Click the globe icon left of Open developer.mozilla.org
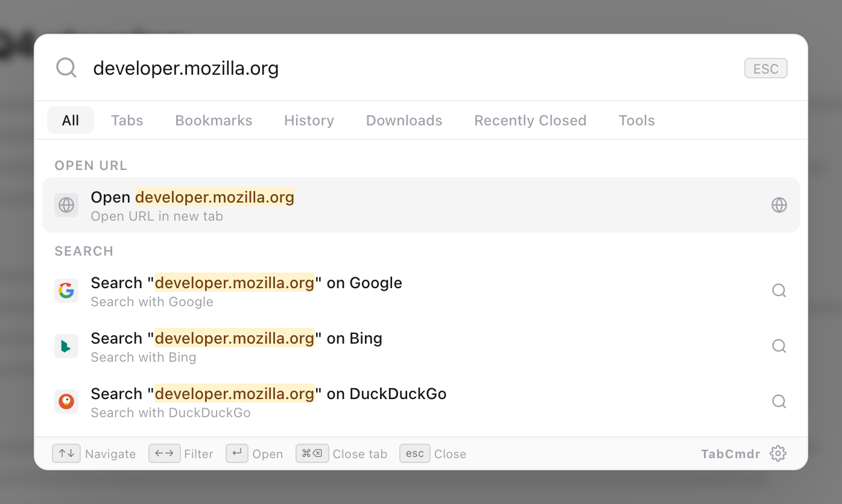 [66, 205]
